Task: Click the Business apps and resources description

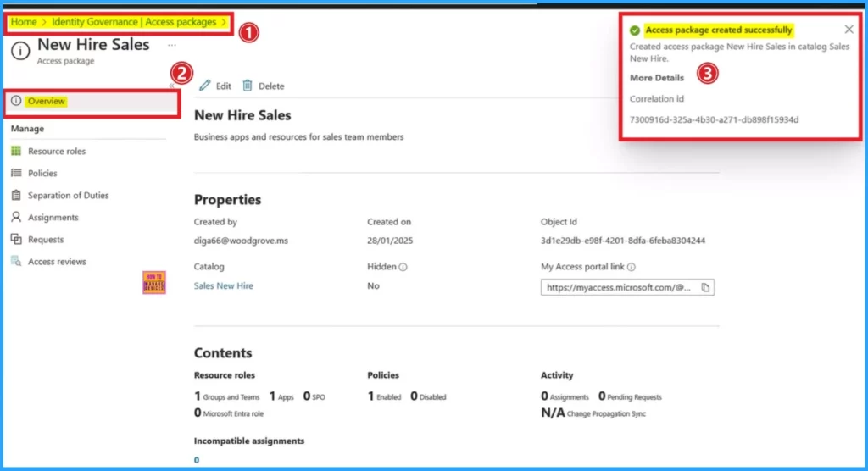Action: 299,136
